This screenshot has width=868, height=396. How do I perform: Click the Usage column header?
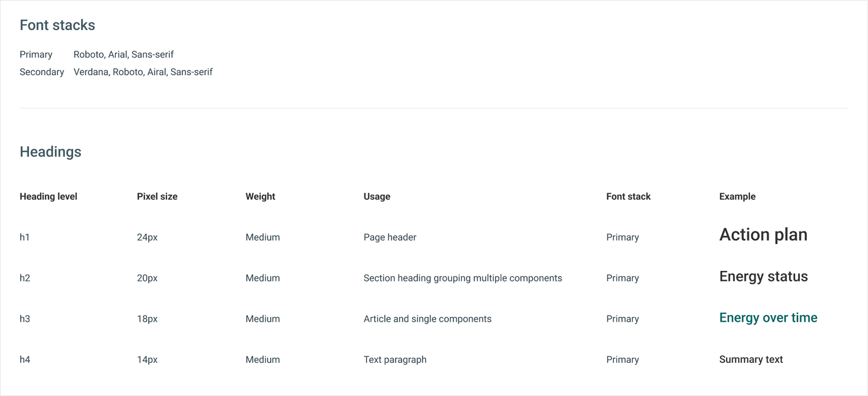click(x=377, y=196)
